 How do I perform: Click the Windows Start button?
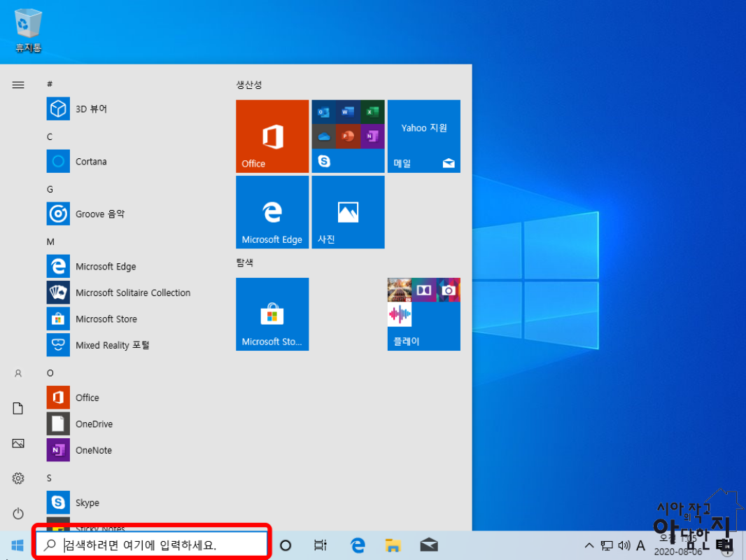point(17,545)
